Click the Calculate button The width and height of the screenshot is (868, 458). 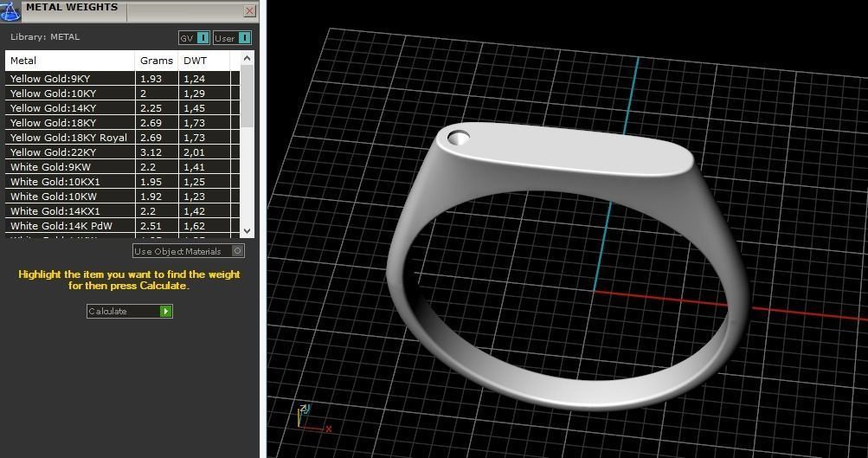[x=130, y=311]
